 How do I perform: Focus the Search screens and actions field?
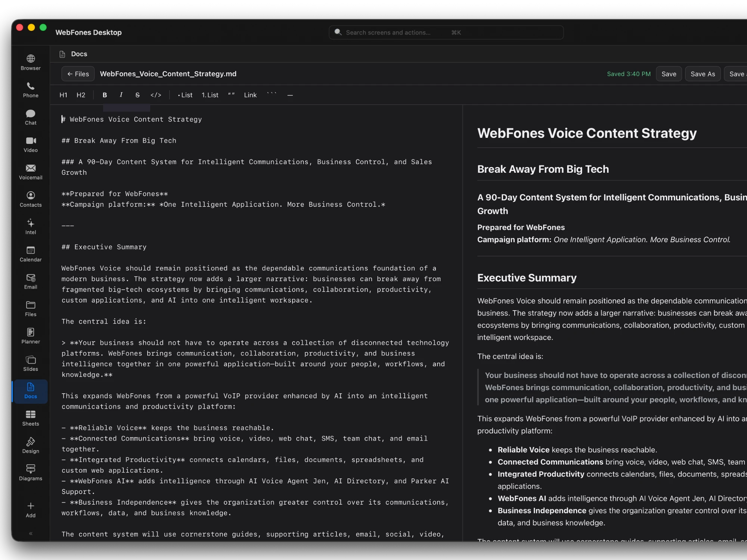click(446, 32)
